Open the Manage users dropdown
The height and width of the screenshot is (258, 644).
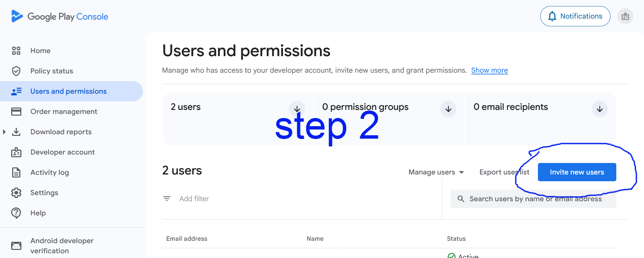pos(436,172)
